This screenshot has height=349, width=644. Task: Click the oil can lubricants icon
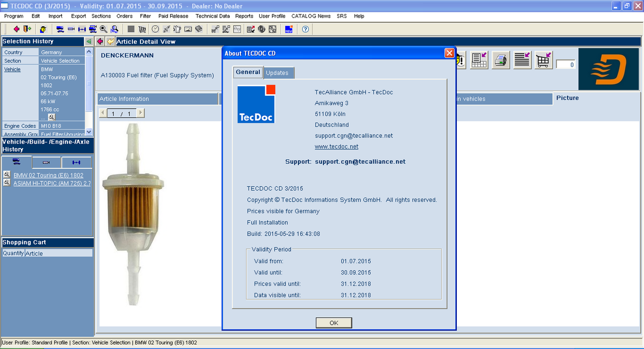click(x=177, y=29)
